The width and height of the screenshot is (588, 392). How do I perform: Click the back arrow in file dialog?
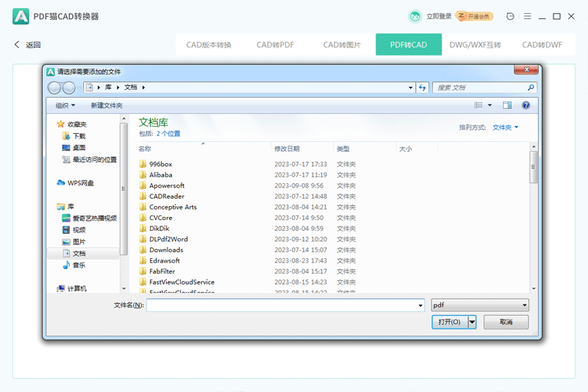point(54,88)
